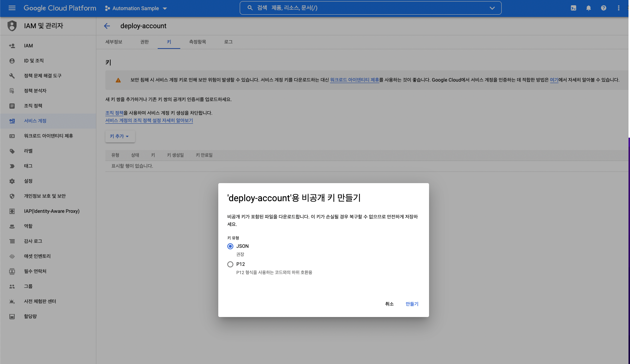The width and height of the screenshot is (630, 364).
Task: Select the 키 tab
Action: (169, 42)
